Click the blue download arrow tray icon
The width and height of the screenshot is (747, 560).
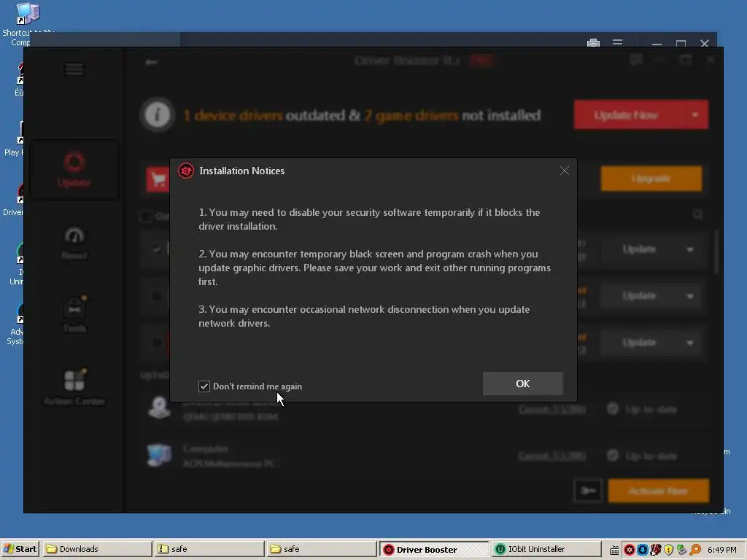coord(642,550)
